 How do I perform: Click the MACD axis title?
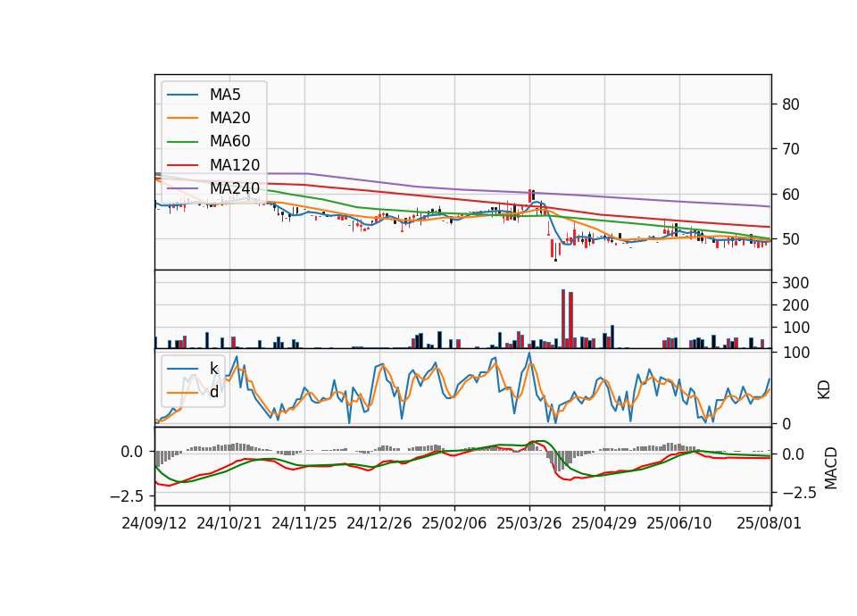831,468
